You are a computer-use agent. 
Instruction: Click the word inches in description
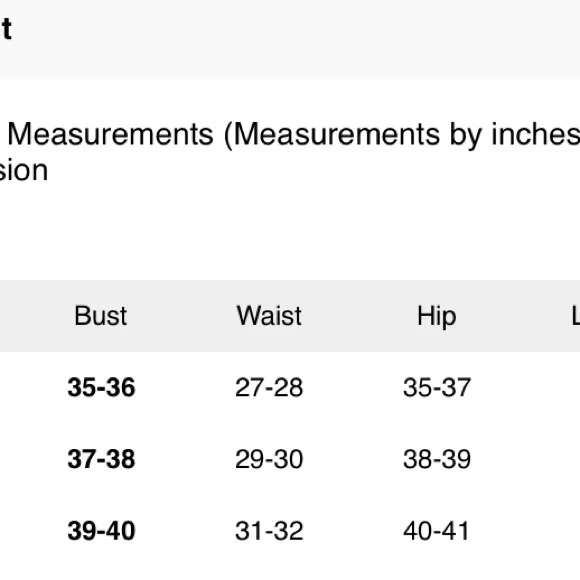coord(536,134)
